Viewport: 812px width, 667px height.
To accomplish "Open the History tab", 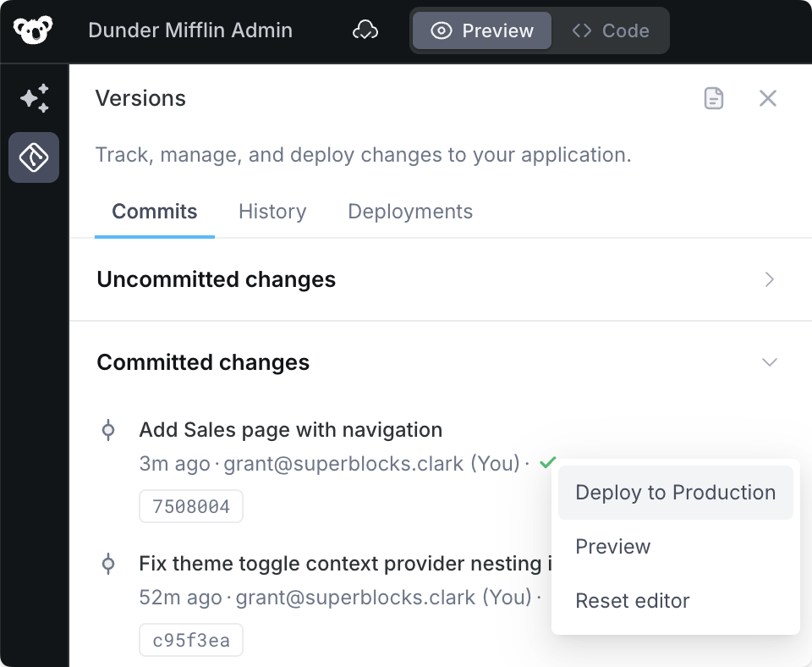I will pos(272,212).
